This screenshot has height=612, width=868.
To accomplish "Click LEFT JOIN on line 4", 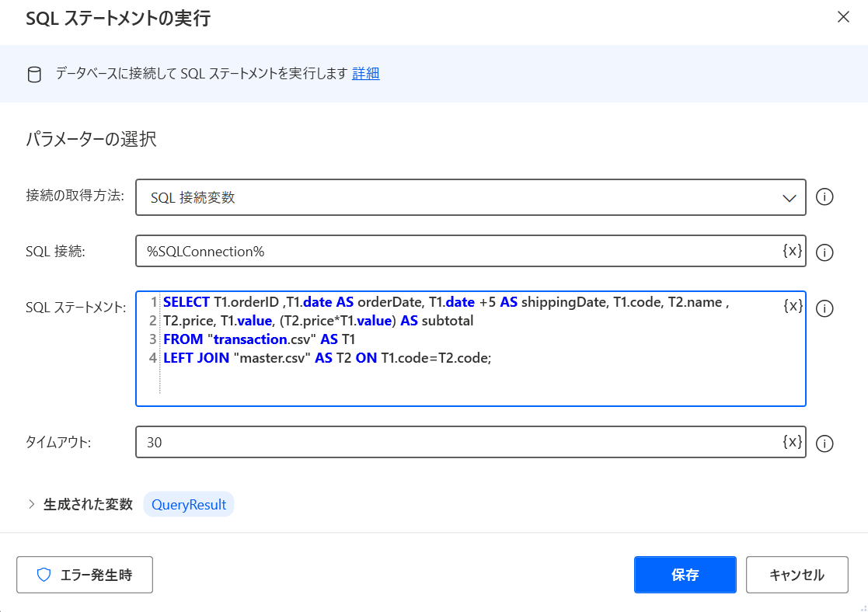I will click(196, 358).
